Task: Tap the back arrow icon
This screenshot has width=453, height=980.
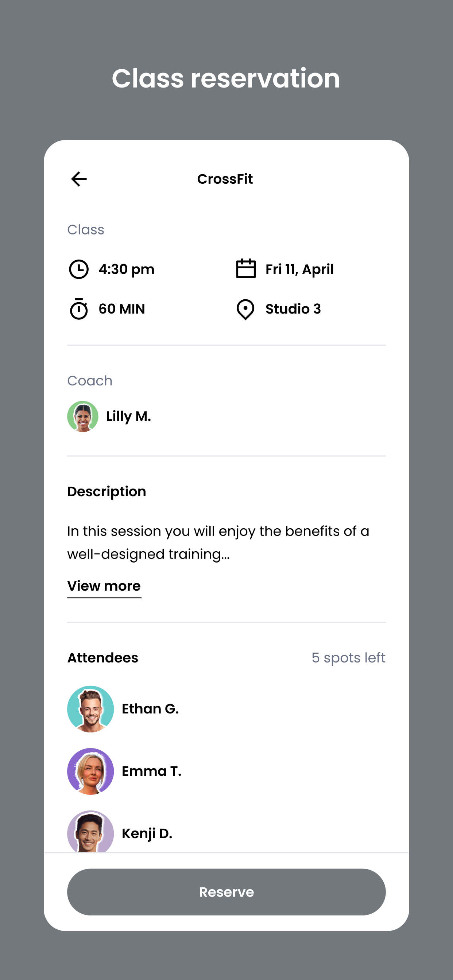Action: pyautogui.click(x=79, y=179)
